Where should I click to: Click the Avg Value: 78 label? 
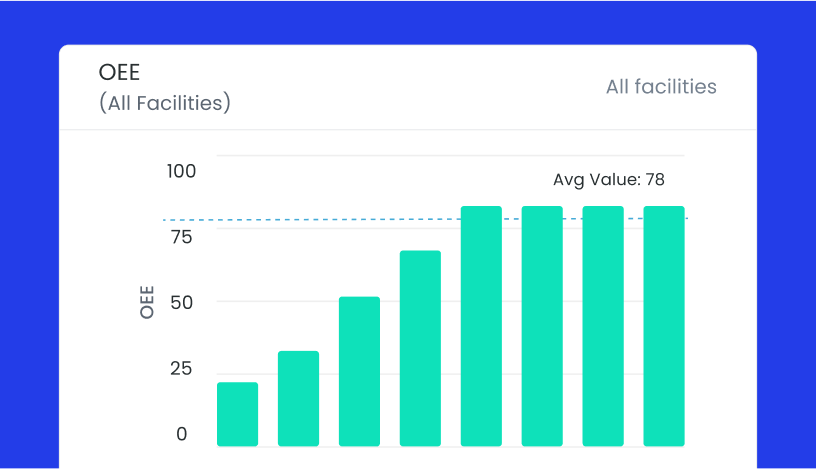608,180
